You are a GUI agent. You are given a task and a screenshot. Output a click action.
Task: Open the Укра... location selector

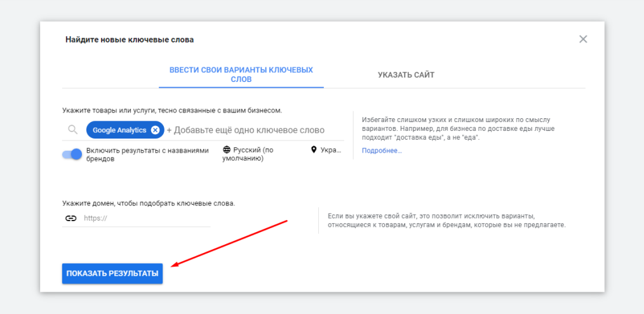coord(326,150)
